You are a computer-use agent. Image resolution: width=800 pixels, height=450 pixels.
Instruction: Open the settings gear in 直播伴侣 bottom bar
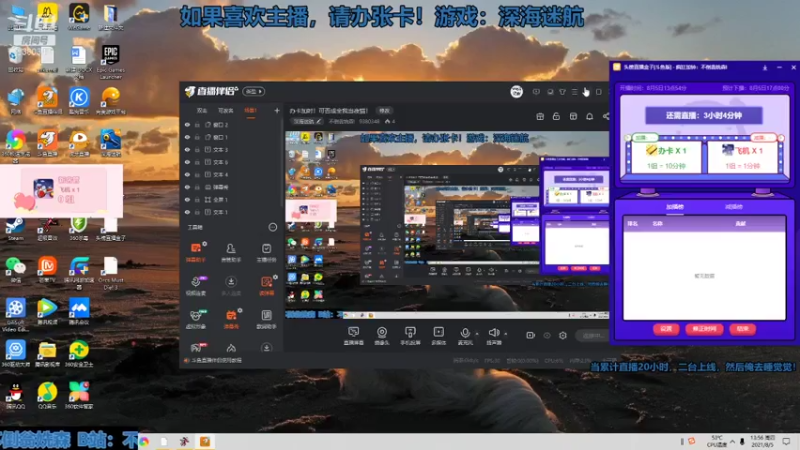click(563, 335)
